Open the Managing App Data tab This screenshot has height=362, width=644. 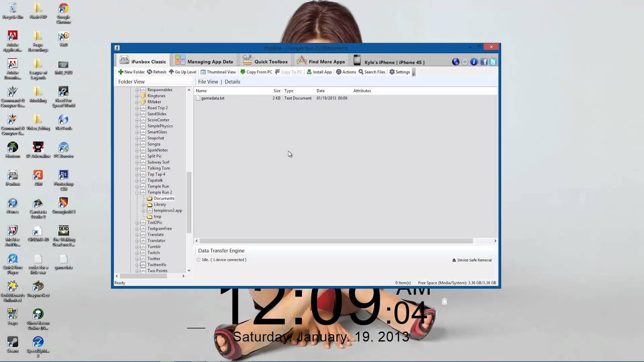click(x=204, y=61)
